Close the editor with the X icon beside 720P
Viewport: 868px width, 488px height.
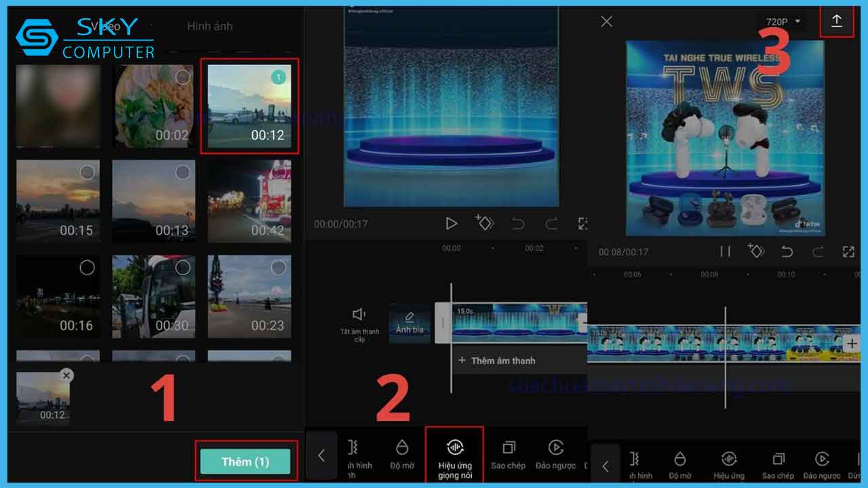point(606,22)
